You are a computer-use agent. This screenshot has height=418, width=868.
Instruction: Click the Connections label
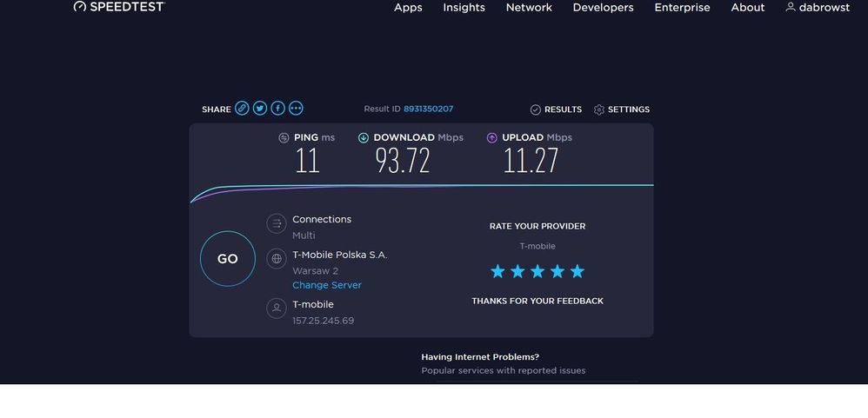tap(322, 220)
